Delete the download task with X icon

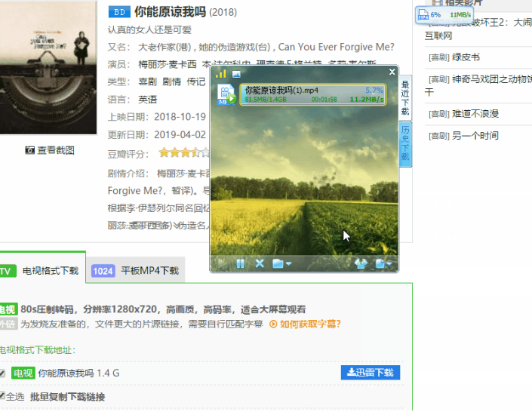[x=260, y=263]
